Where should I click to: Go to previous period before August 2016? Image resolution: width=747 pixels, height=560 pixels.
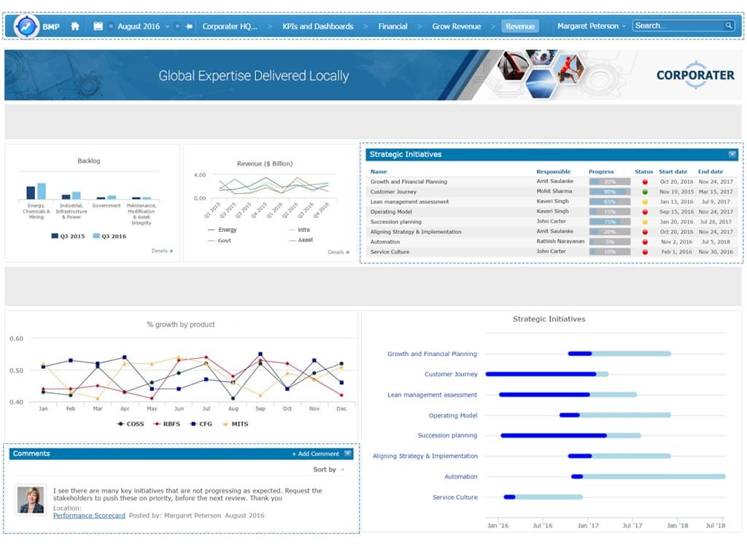click(x=111, y=26)
